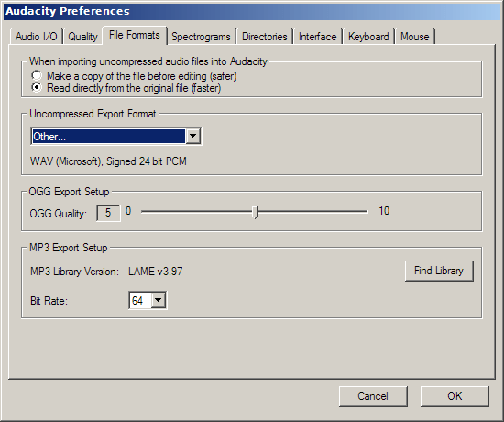Open the Uncompressed Export Format dropdown arrow
The height and width of the screenshot is (422, 504).
192,136
